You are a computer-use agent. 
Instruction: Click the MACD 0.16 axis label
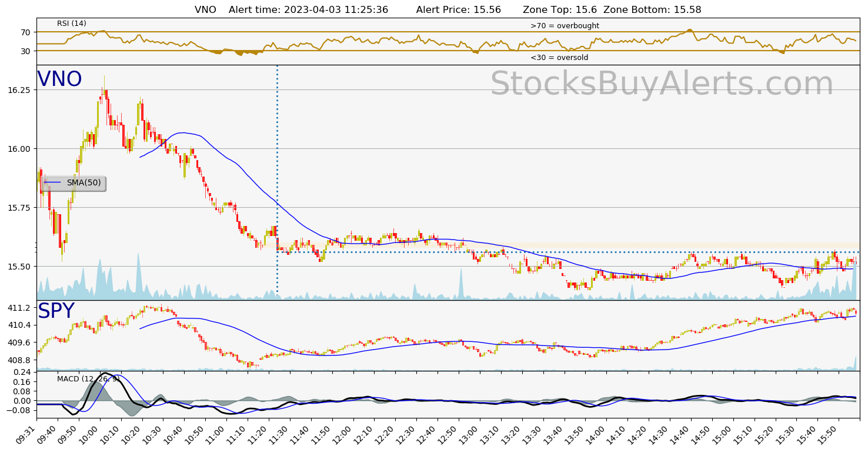(x=23, y=382)
